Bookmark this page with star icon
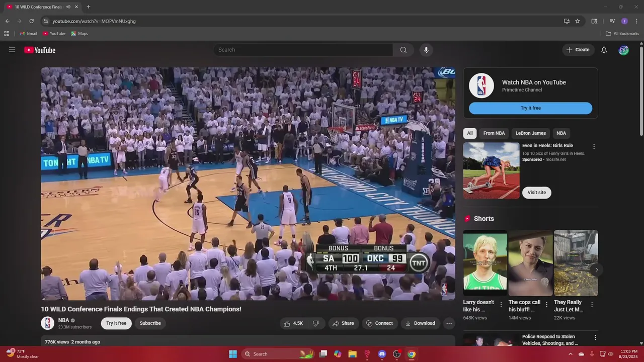644x362 pixels. [x=578, y=21]
